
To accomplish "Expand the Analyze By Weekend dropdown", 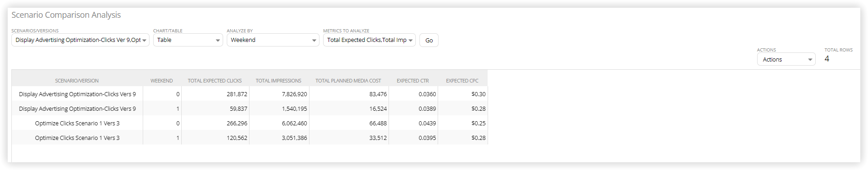I will 273,40.
